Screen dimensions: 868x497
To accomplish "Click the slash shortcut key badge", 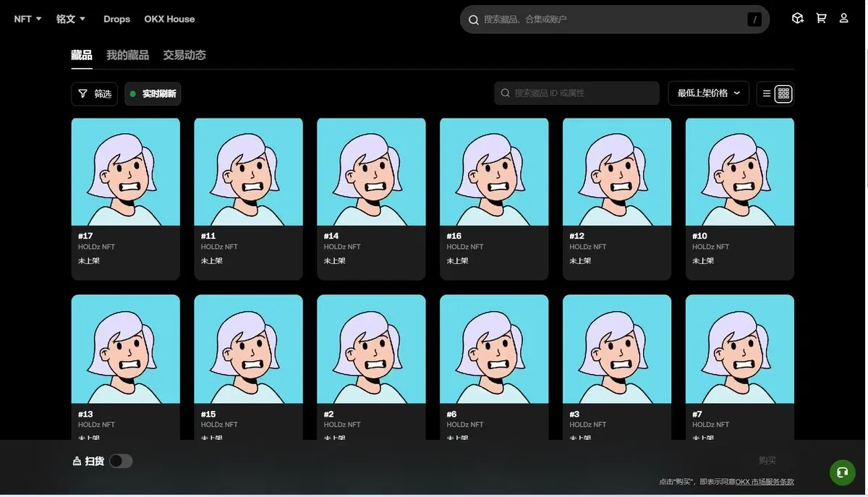I will 754,20.
